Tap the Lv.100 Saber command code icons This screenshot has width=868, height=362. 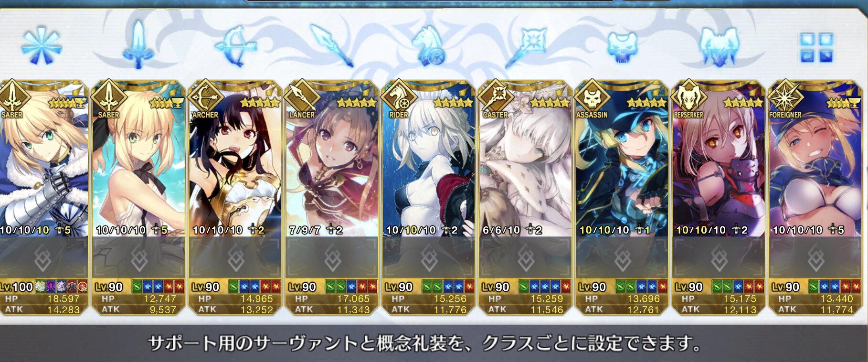point(62,287)
